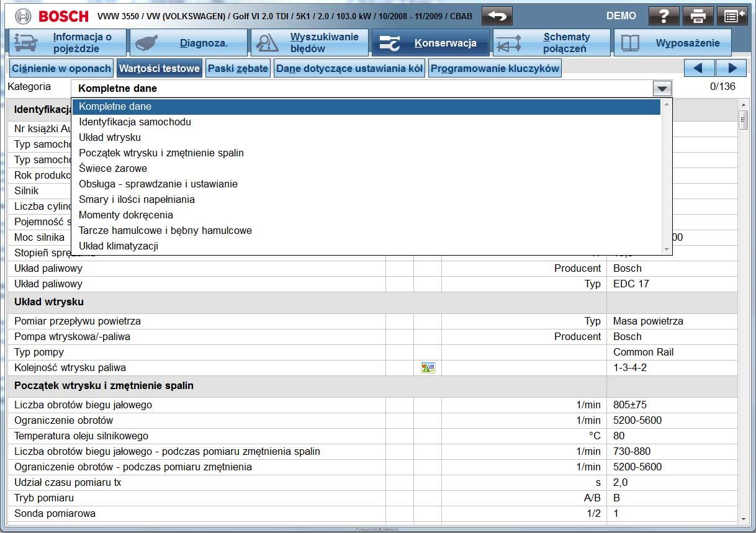
Task: Open the Ciśnienie w oponach section
Action: coord(61,68)
